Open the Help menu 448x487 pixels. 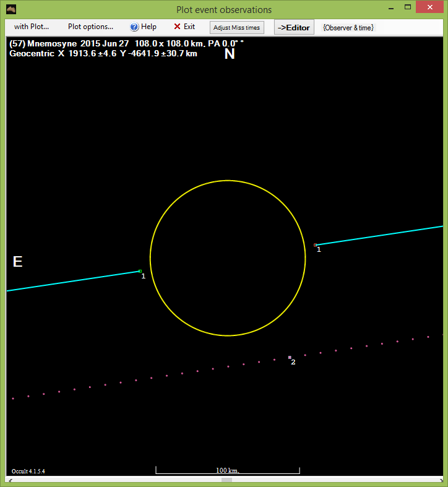point(143,27)
